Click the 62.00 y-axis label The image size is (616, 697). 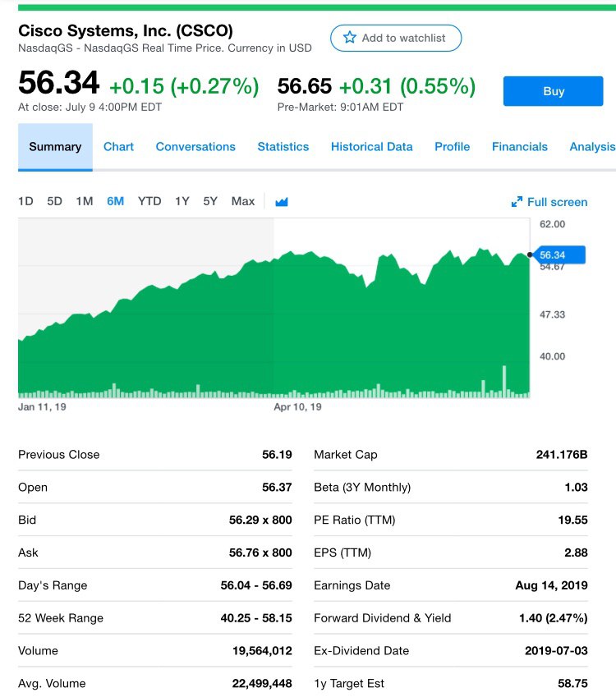(553, 224)
